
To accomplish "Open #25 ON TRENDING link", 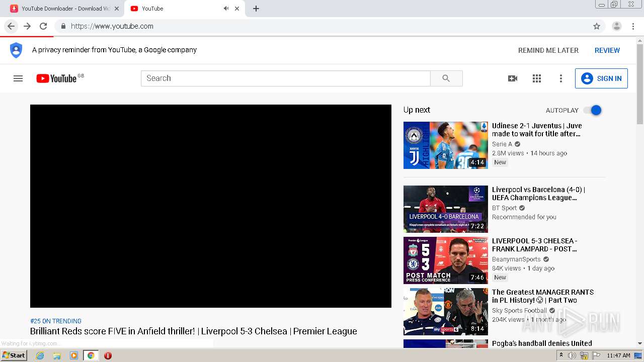I will click(56, 321).
